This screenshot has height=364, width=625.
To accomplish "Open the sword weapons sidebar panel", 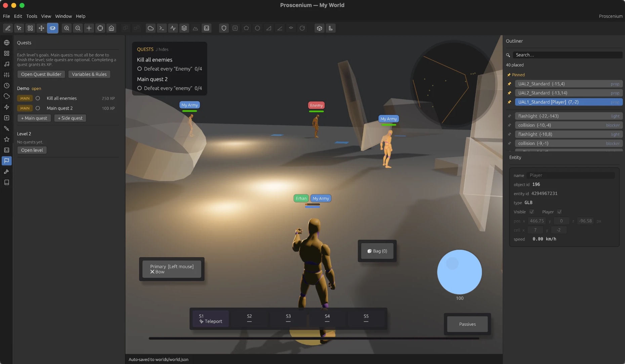I will point(6,129).
